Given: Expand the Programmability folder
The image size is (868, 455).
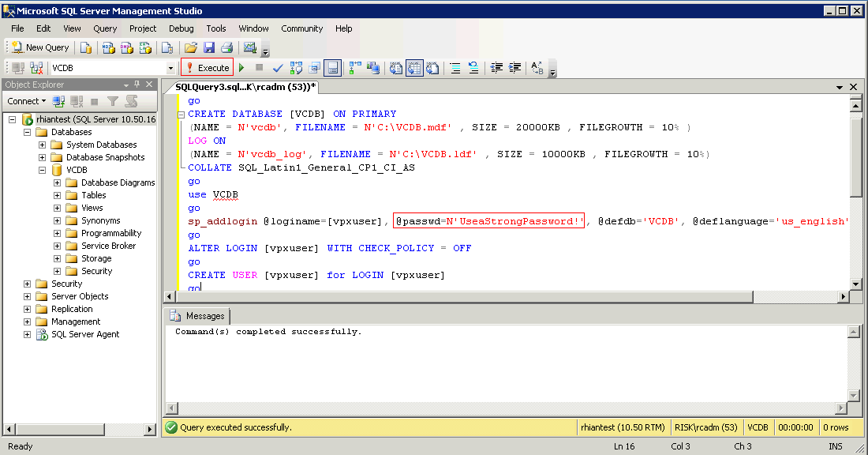Looking at the screenshot, I should point(57,233).
